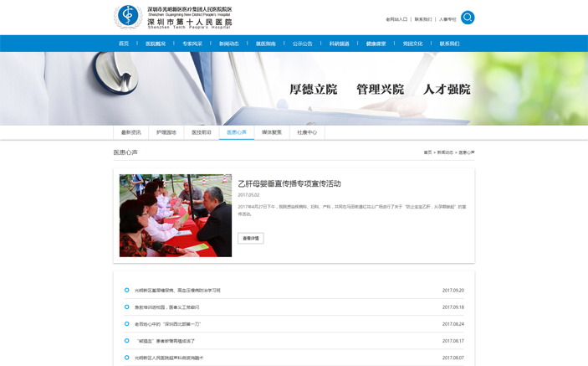Open the 公示公告 navigation menu
588x366 pixels.
(303, 44)
